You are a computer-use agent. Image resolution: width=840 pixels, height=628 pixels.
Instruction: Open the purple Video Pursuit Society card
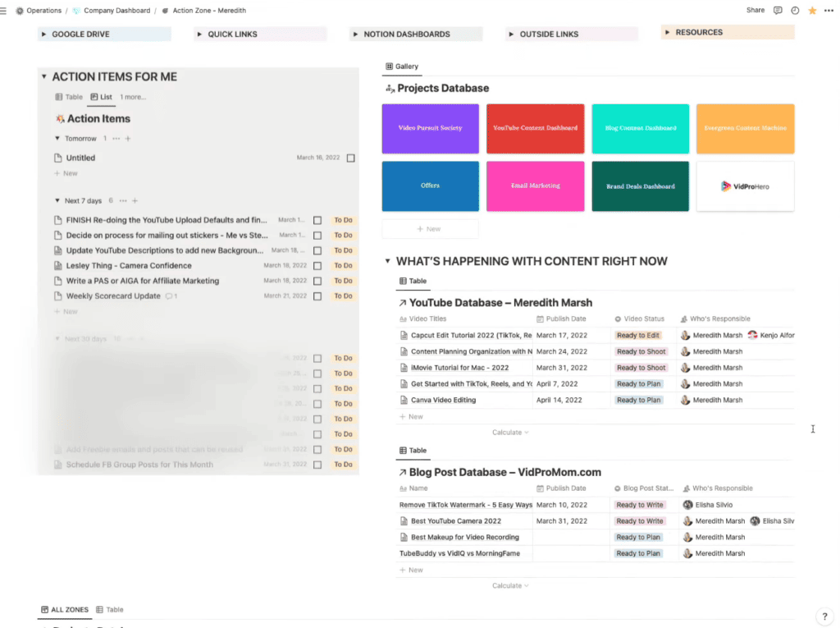(430, 129)
